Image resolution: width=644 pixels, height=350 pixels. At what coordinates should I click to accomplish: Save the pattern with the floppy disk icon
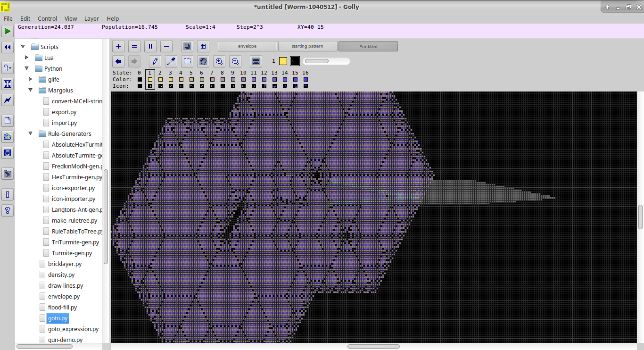[x=8, y=152]
